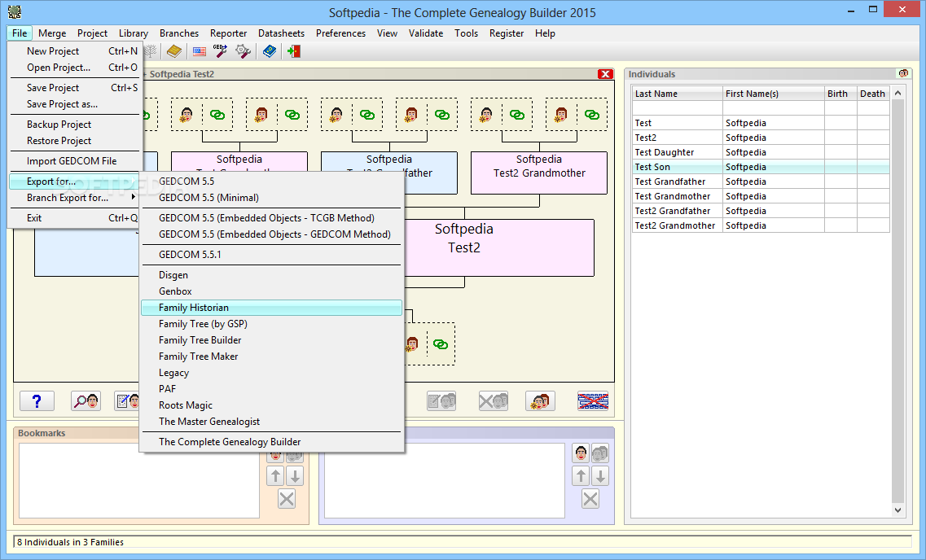
Task: Click the move down arrow in Bookmarks panel
Action: pos(295,475)
